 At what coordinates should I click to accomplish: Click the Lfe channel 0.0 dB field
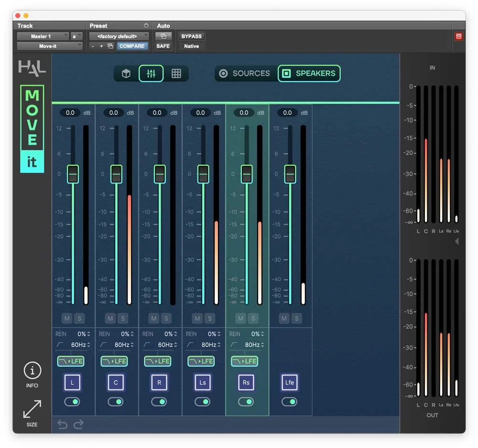pos(287,113)
